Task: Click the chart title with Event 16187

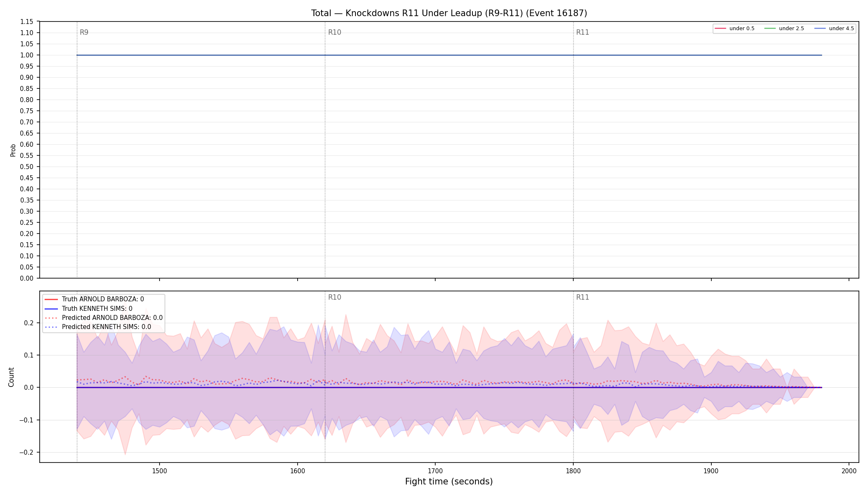Action: [449, 13]
